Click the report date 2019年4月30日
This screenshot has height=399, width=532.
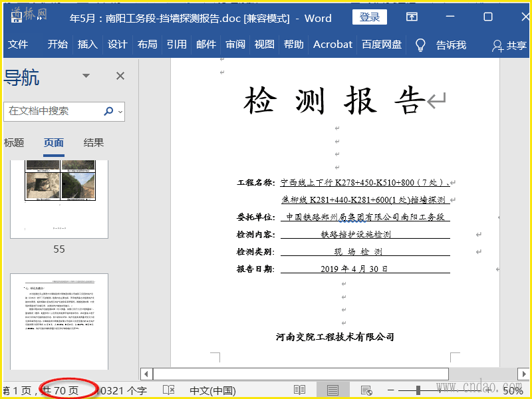(x=354, y=269)
